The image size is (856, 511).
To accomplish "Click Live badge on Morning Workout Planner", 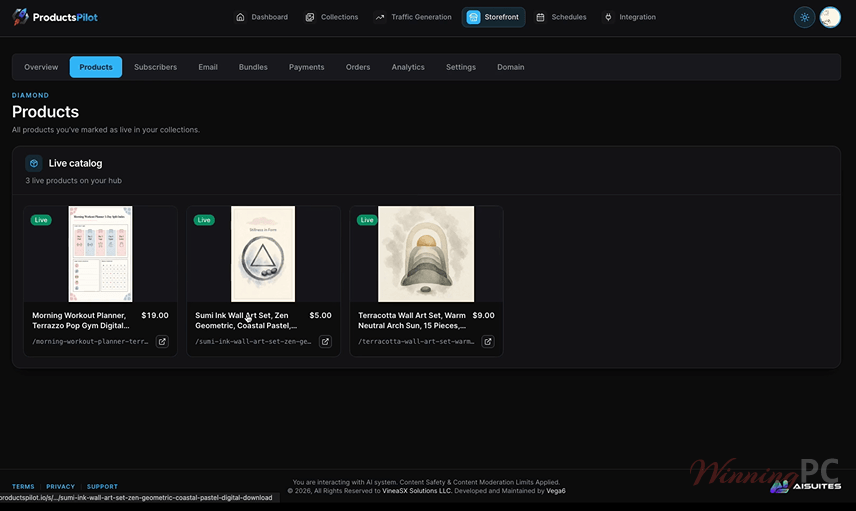I will point(41,220).
